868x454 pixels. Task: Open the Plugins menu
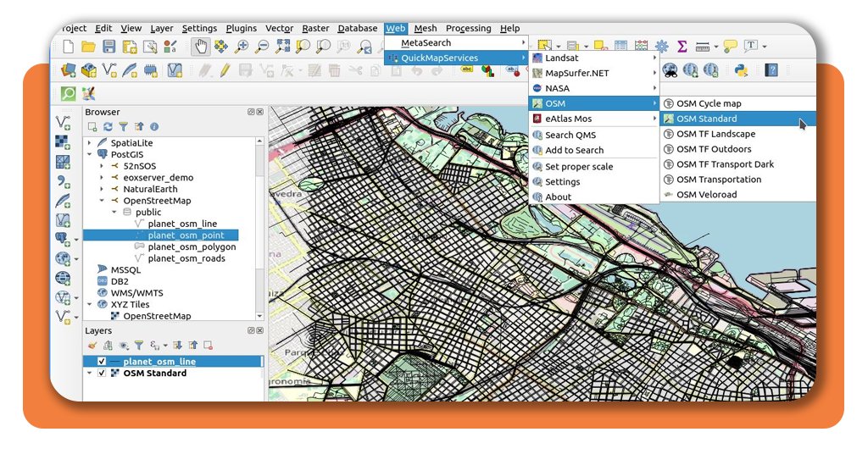point(241,28)
